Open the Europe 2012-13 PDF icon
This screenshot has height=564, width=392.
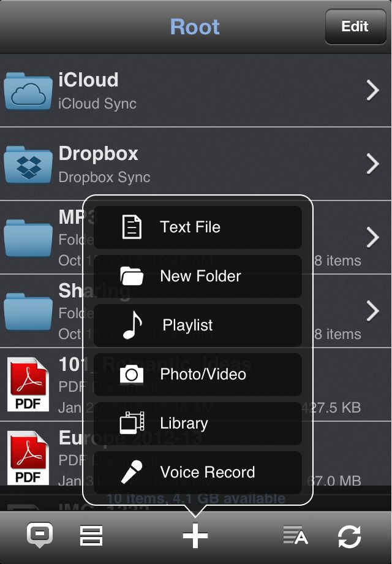coord(28,458)
